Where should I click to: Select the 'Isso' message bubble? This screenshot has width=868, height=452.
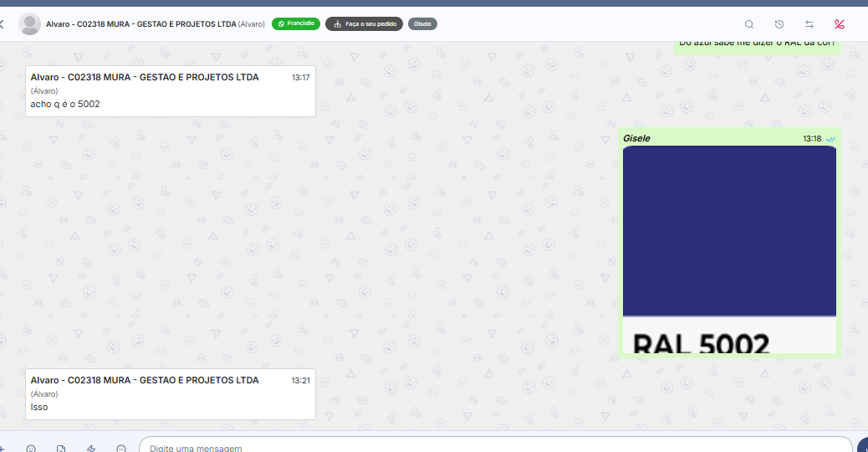[171, 394]
